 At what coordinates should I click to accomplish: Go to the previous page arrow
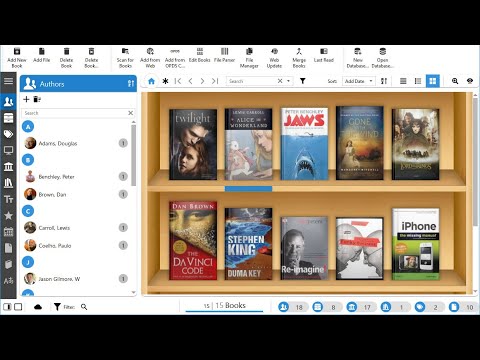pos(190,81)
